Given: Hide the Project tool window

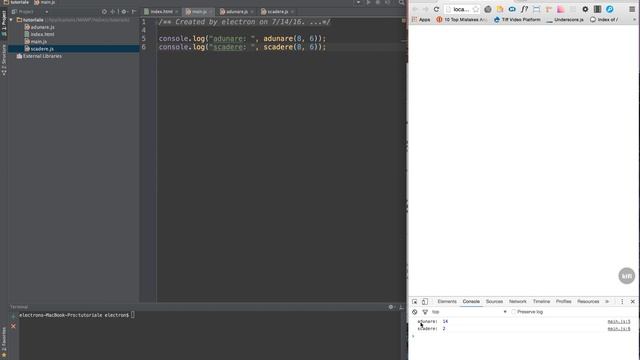Looking at the screenshot, I should pyautogui.click(x=134, y=12).
